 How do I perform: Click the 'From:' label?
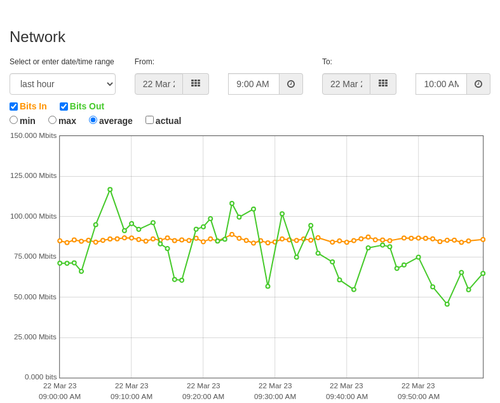click(x=144, y=62)
